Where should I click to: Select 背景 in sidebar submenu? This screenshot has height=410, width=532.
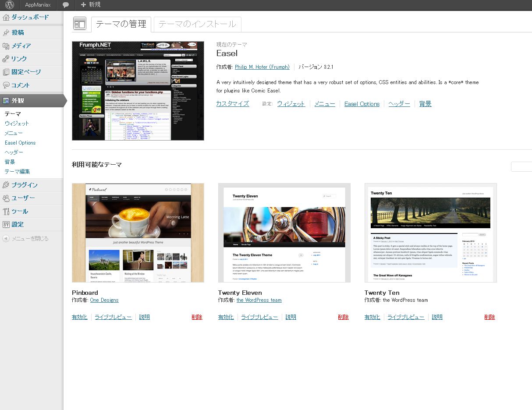[x=10, y=162]
